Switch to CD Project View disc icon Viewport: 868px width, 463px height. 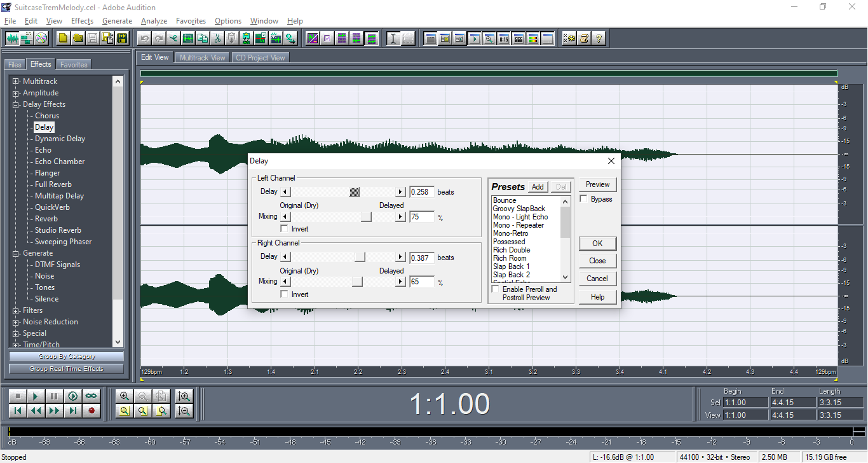pos(41,38)
